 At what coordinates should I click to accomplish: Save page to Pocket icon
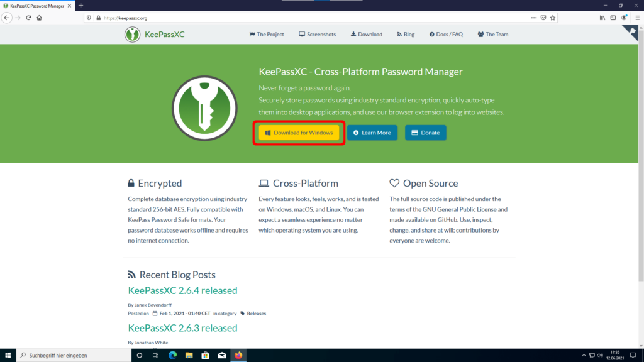tap(543, 18)
